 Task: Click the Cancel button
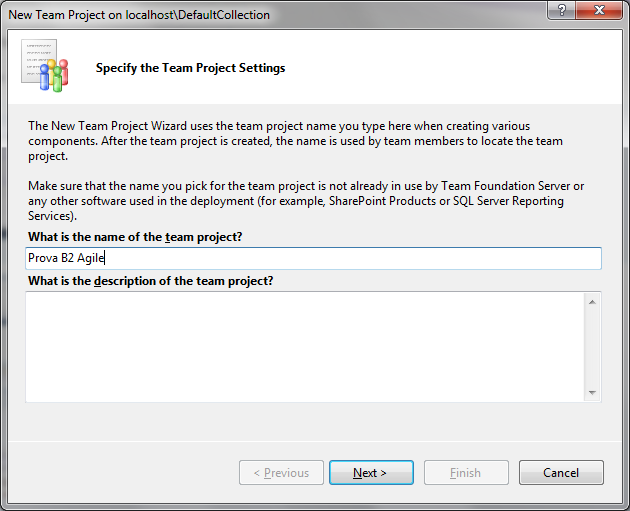[x=561, y=472]
